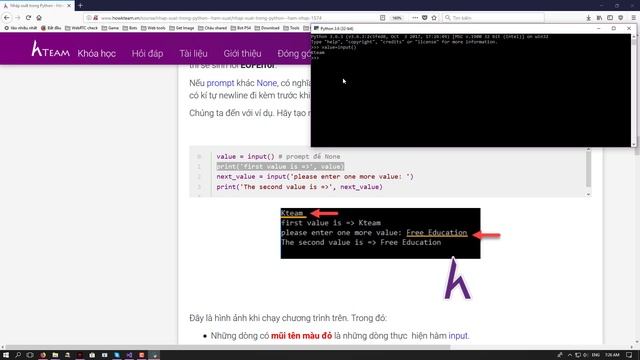Open the Download bookmark folder

coord(267,28)
